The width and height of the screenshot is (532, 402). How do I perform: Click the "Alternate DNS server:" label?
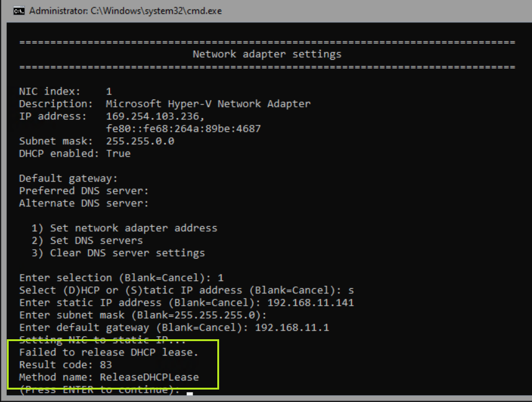(84, 203)
